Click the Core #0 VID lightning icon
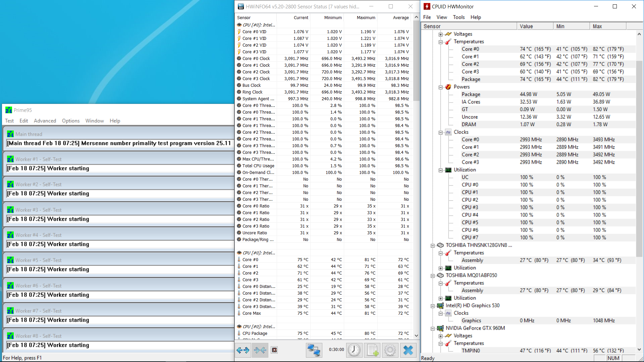 [239, 32]
